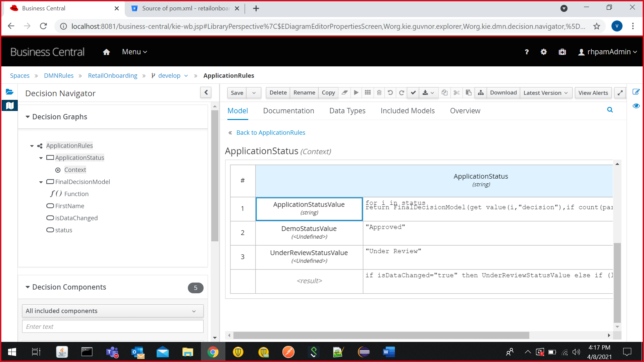This screenshot has height=362, width=644.
Task: Click Back to ApplicationRules link
Action: pyautogui.click(x=271, y=133)
